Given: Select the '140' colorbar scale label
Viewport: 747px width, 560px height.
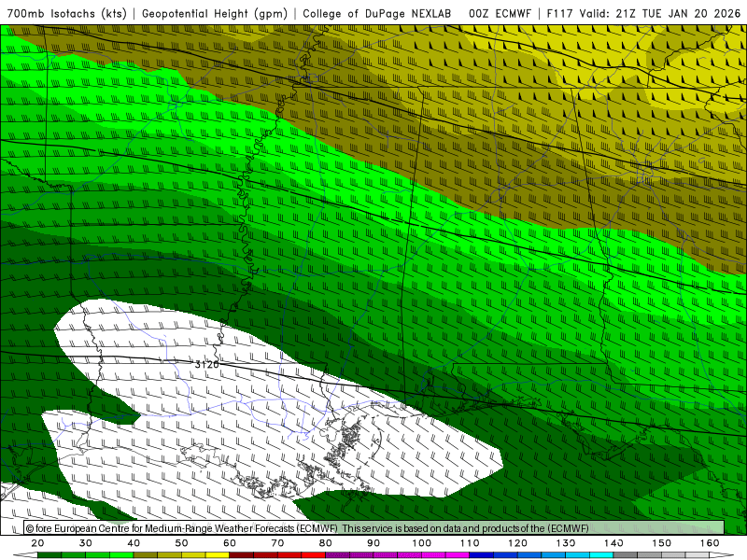Looking at the screenshot, I should click(x=613, y=543).
